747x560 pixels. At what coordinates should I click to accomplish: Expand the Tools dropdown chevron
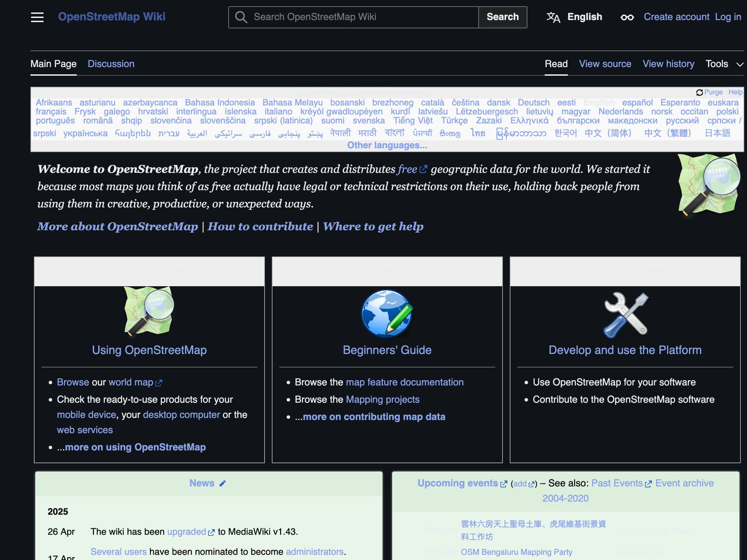click(x=740, y=65)
